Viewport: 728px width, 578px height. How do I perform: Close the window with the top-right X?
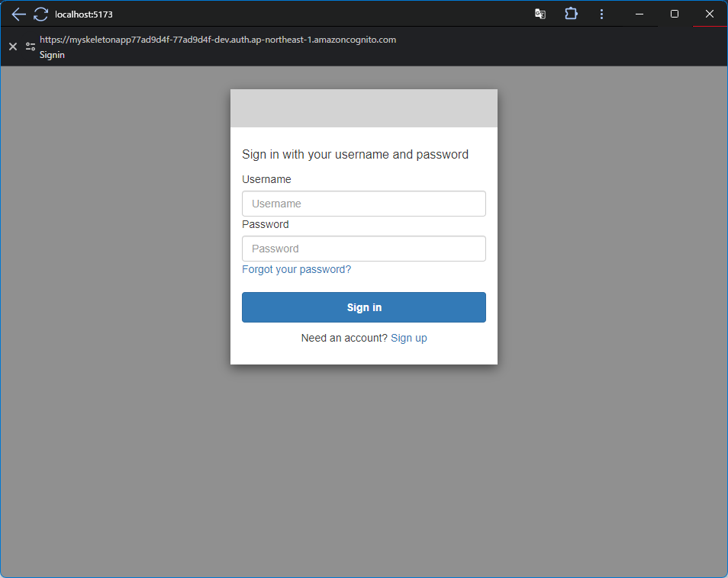(x=710, y=14)
